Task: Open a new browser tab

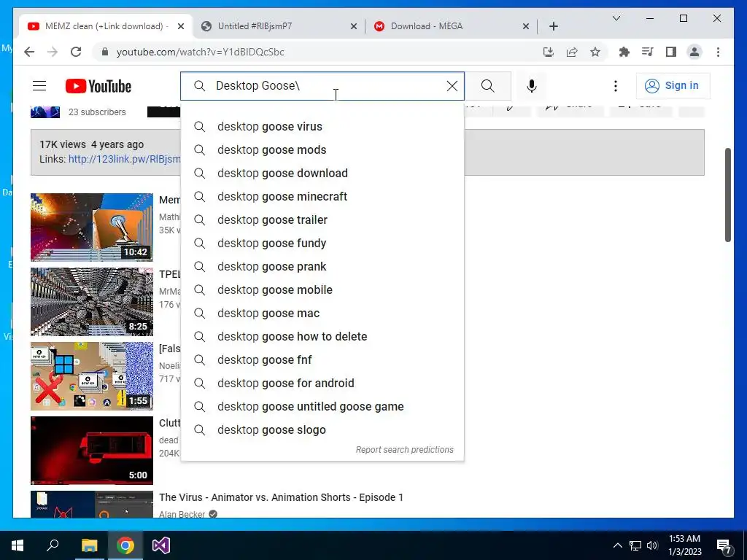Action: [553, 26]
